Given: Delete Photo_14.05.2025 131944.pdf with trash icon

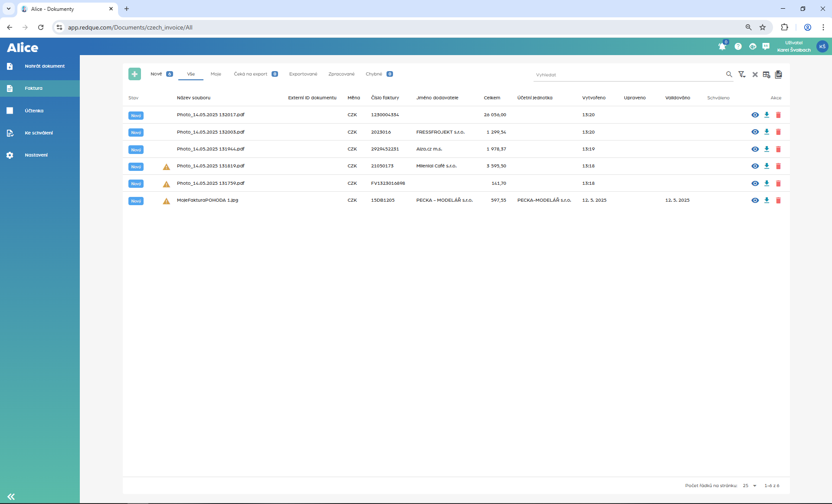Looking at the screenshot, I should point(779,149).
